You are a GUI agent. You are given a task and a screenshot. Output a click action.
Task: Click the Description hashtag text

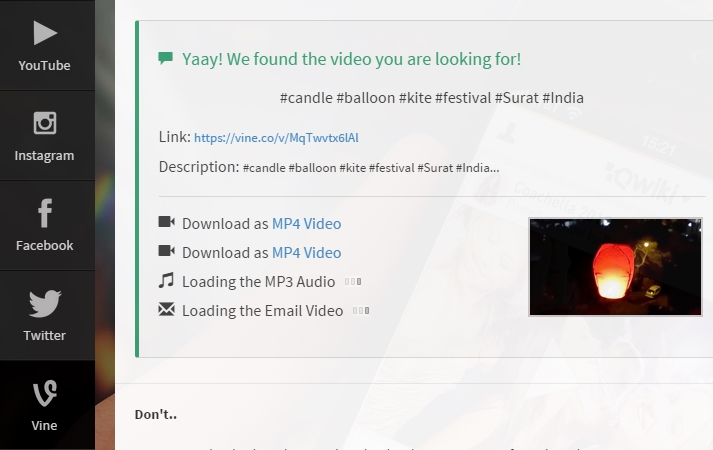click(371, 168)
